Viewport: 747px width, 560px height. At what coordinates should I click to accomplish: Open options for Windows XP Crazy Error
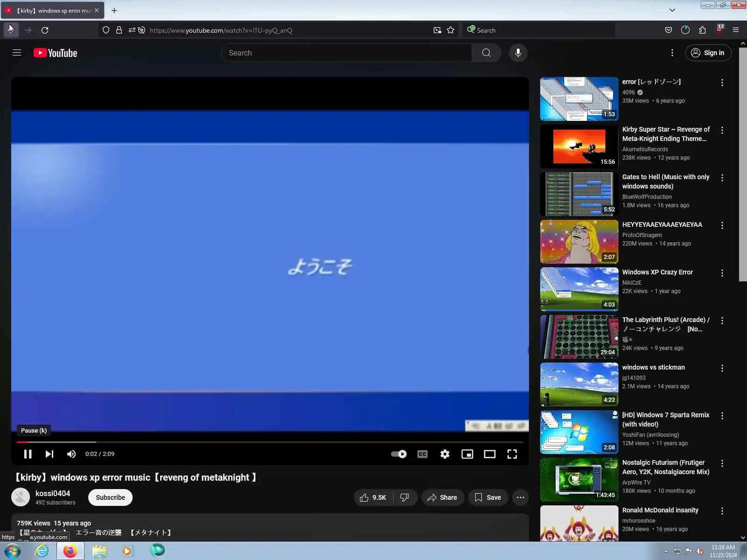pyautogui.click(x=722, y=273)
